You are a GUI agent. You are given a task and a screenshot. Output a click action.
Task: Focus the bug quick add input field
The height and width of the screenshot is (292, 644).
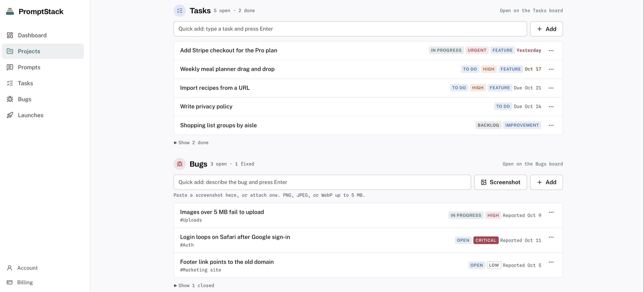tap(322, 182)
